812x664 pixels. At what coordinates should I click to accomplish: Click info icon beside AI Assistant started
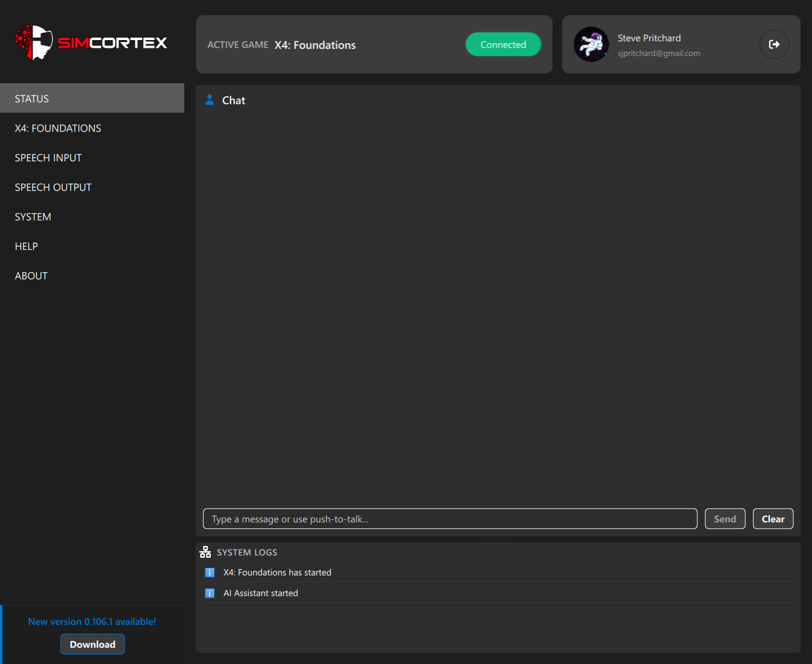click(x=210, y=593)
